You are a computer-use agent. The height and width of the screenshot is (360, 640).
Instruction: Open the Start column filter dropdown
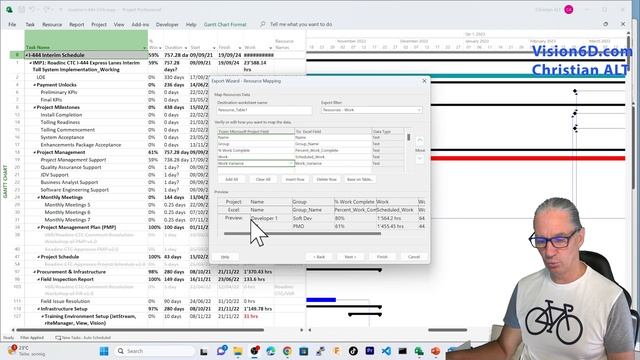point(214,48)
